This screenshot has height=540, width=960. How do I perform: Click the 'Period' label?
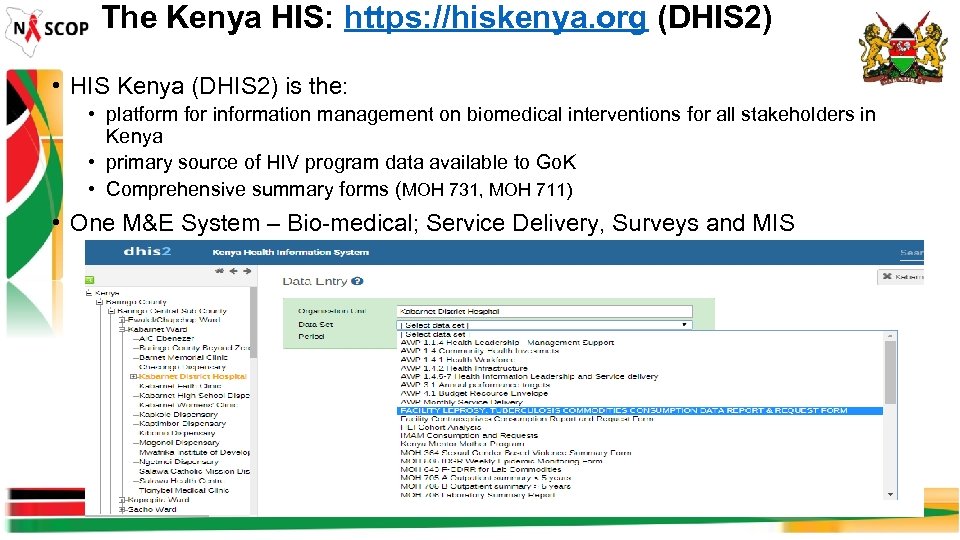coord(311,337)
